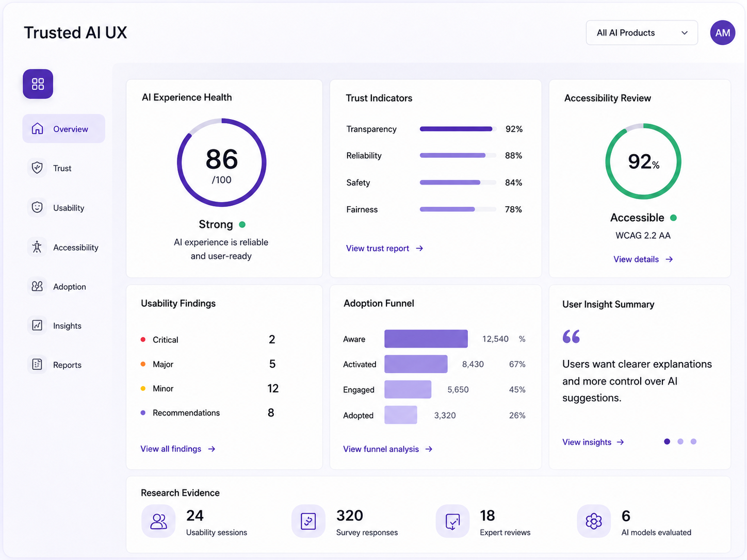747x560 pixels.
Task: Open the View details link
Action: coord(636,259)
